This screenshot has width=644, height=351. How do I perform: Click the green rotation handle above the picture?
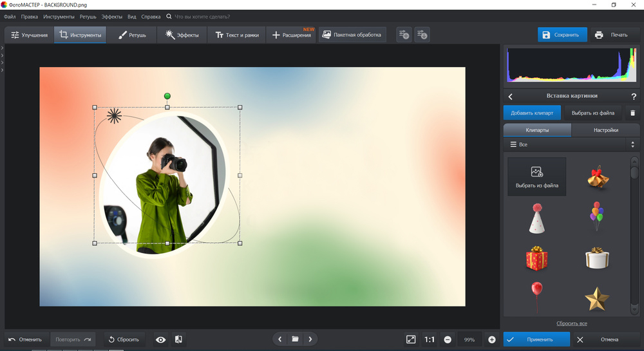(167, 96)
